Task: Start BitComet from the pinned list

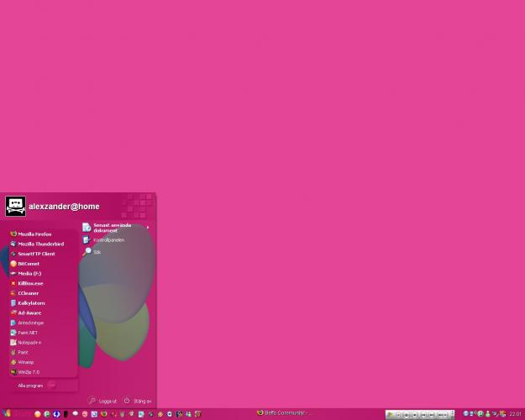Action: (28, 264)
